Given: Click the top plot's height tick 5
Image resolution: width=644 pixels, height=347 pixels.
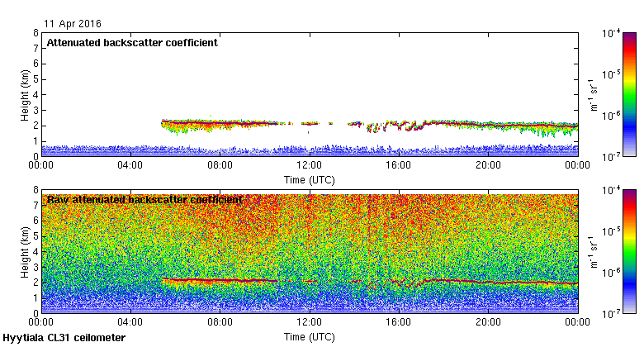Looking at the screenshot, I should coord(36,79).
